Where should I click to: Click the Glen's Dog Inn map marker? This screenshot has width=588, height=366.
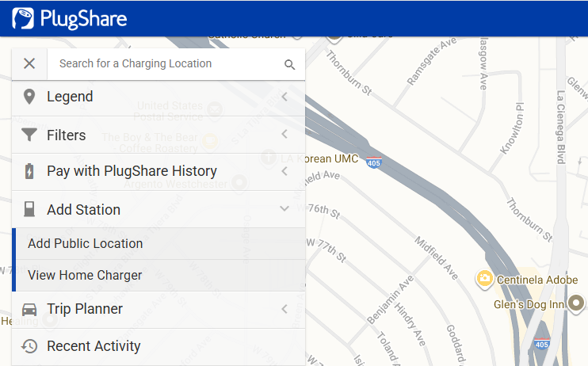coord(578,302)
